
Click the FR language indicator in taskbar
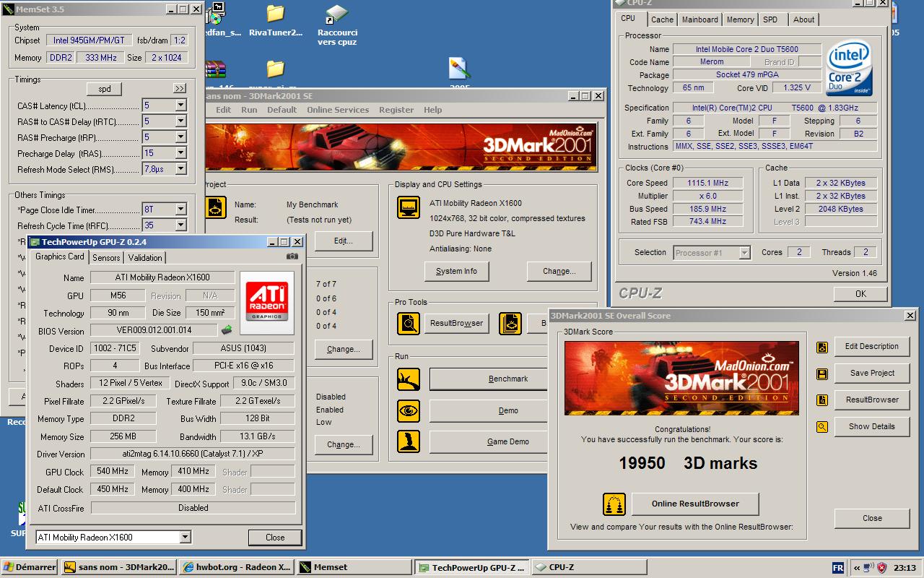tap(838, 568)
